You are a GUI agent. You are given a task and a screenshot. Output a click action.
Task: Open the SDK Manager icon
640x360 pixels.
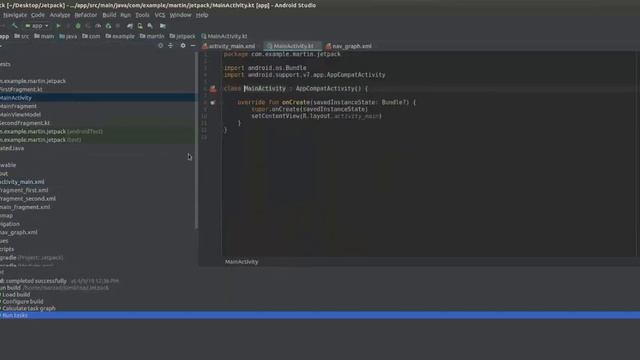point(150,26)
